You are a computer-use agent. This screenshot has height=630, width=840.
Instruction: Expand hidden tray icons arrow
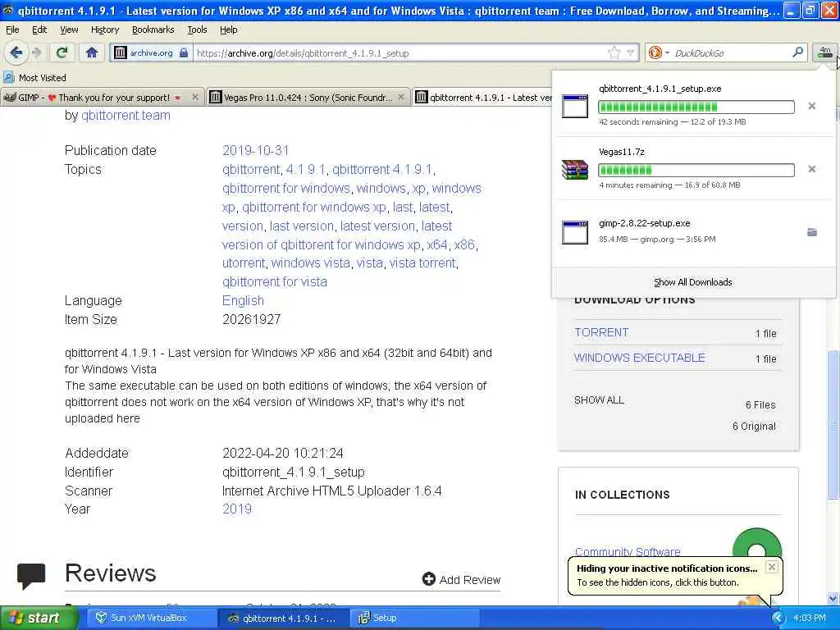[778, 619]
